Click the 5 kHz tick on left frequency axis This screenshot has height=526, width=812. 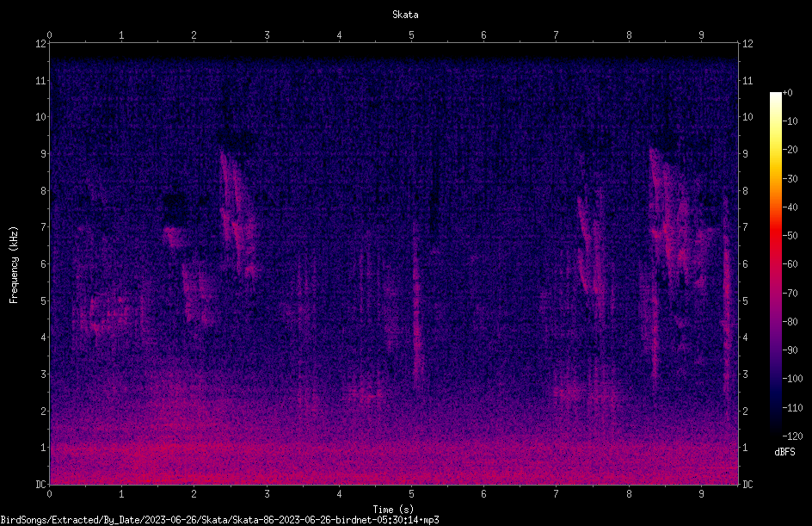pos(44,300)
